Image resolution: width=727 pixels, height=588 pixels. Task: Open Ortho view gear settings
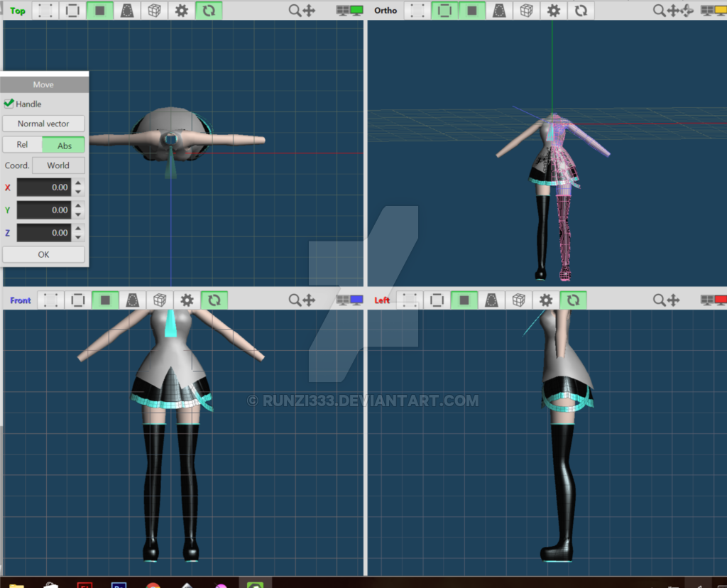554,10
